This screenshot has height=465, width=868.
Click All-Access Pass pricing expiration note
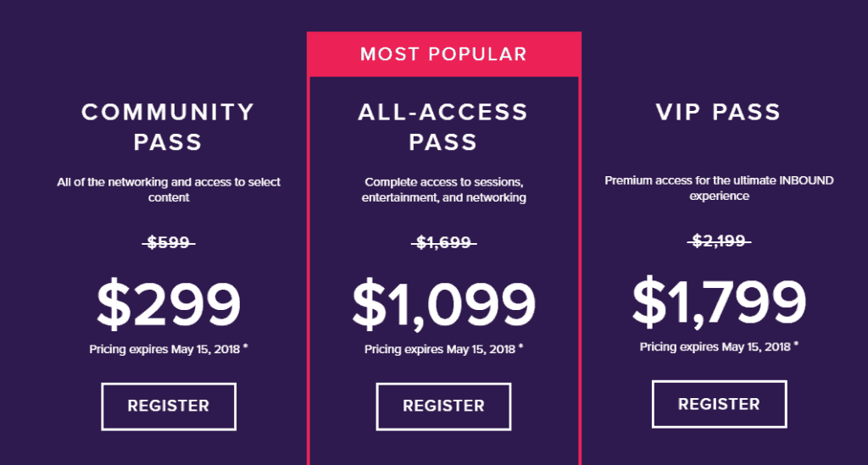[444, 349]
